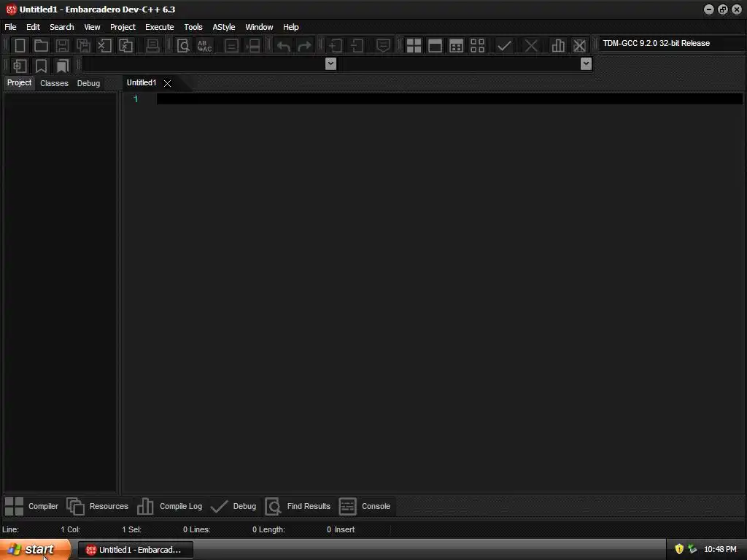Screen dimensions: 747x560
Task: Click the Delete profiling information icon
Action: point(579,46)
